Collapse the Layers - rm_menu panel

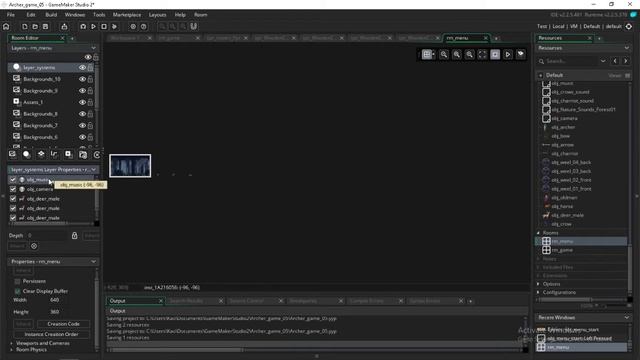click(93, 48)
